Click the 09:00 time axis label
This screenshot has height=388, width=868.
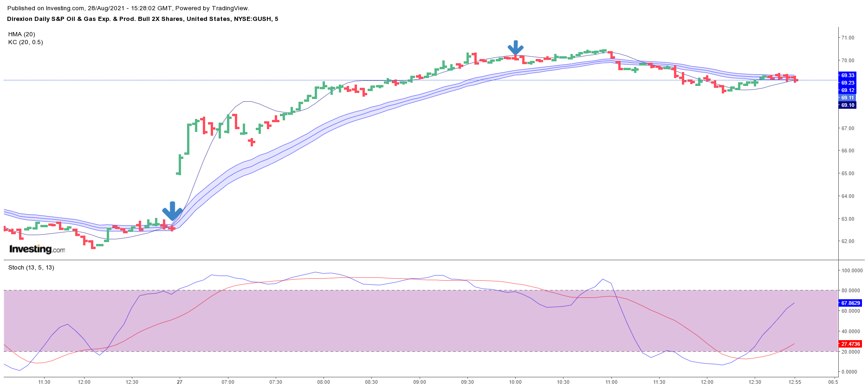(x=420, y=382)
